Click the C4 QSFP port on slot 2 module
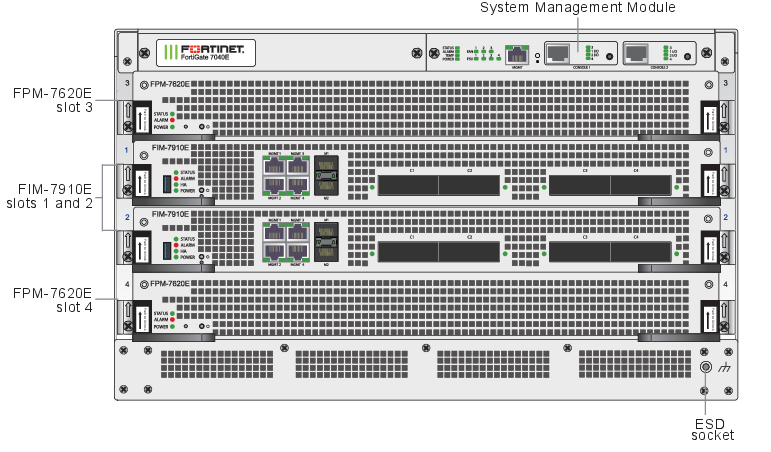This screenshot has width=771, height=452. 641,252
